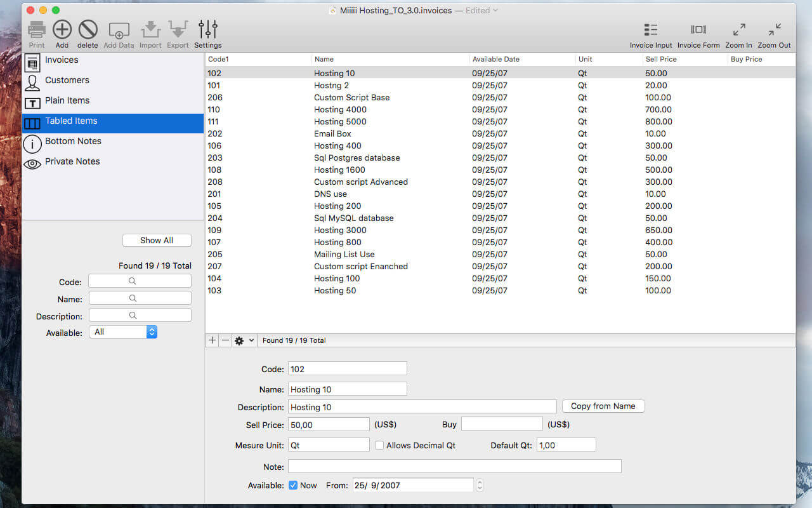Select the Custom script Enanched row

click(501, 266)
